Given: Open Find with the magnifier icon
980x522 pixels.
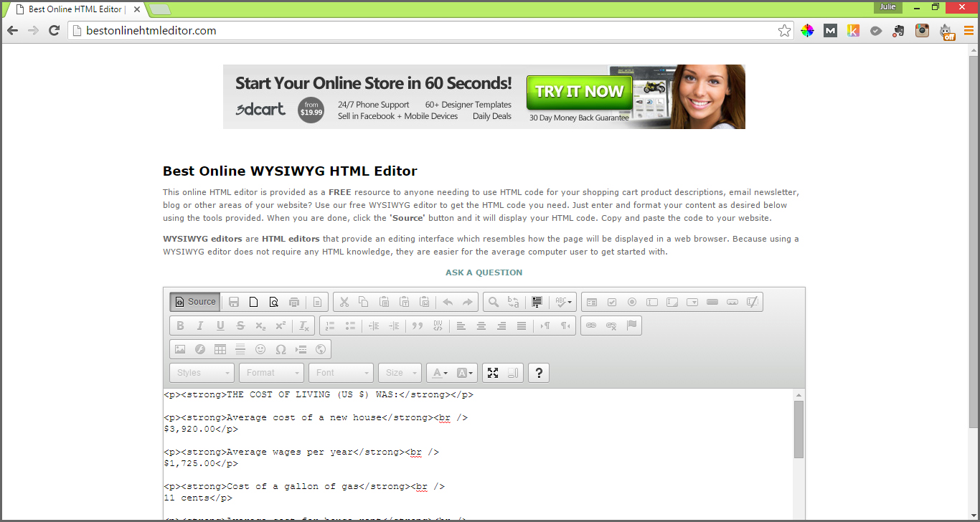Looking at the screenshot, I should [494, 302].
